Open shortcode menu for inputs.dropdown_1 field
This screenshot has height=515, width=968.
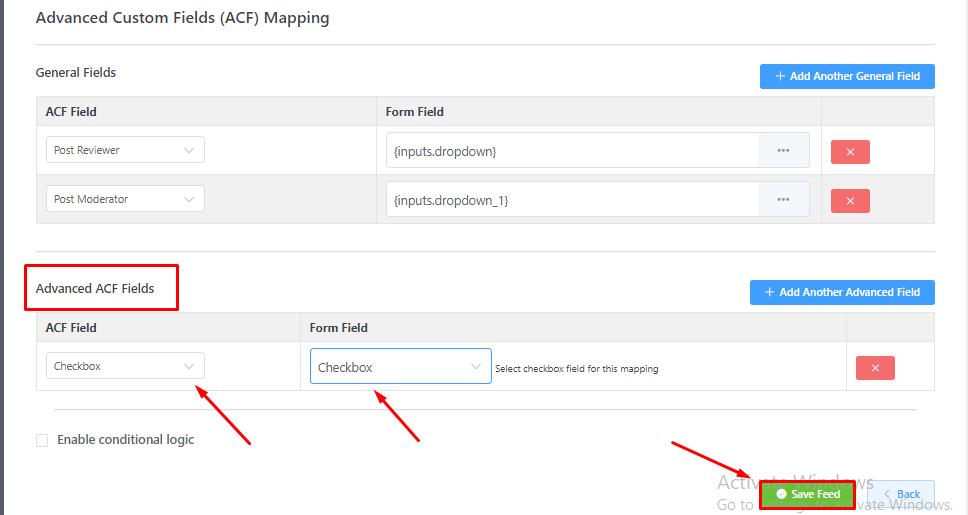(783, 200)
